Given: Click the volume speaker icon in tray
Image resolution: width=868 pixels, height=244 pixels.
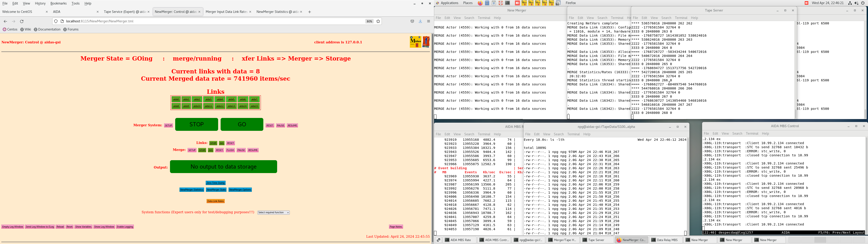Looking at the screenshot, I should (x=856, y=3).
